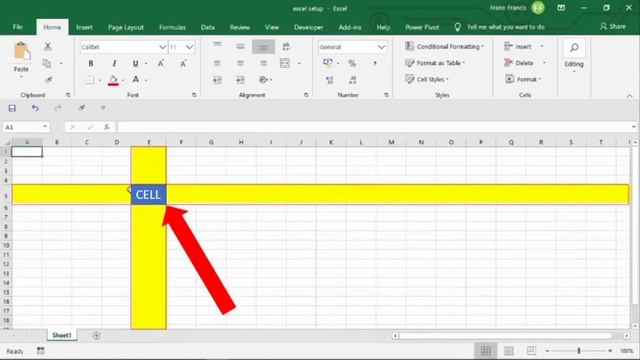Image resolution: width=640 pixels, height=360 pixels.
Task: Open the Developer tab
Action: click(x=309, y=27)
